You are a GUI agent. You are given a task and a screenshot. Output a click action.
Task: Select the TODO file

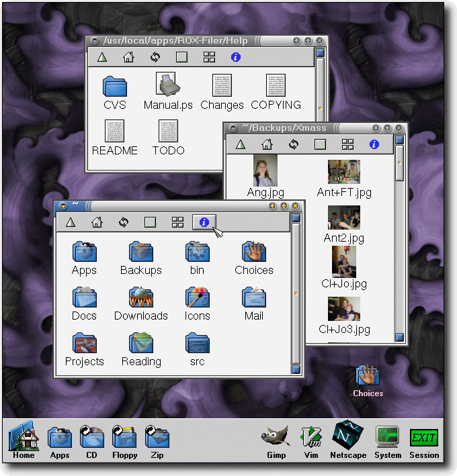tap(168, 137)
